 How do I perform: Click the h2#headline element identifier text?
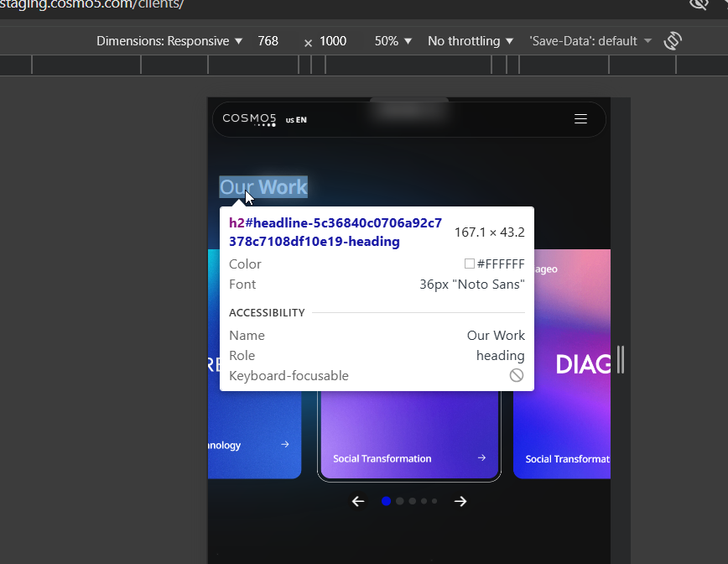point(335,232)
